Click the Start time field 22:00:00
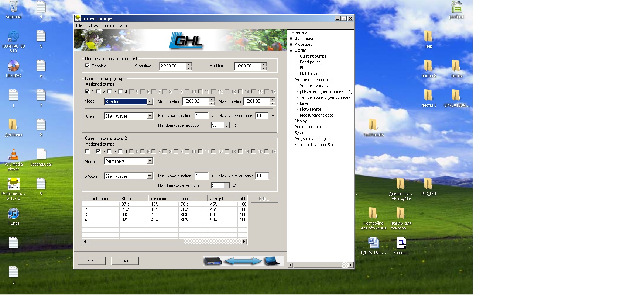 [172, 66]
